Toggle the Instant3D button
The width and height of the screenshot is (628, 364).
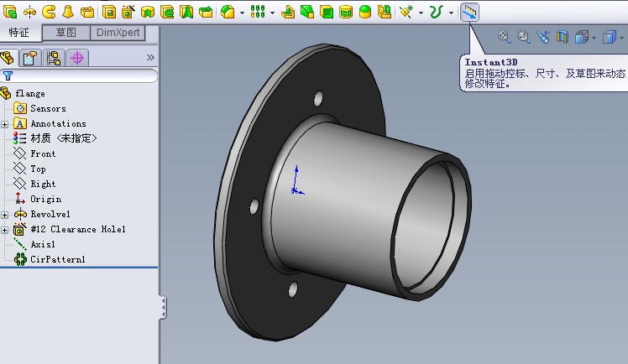coord(469,12)
